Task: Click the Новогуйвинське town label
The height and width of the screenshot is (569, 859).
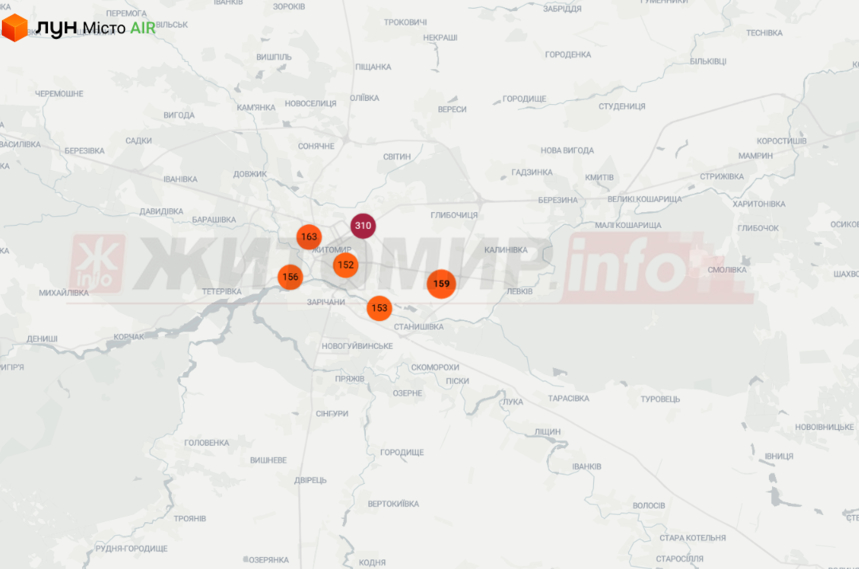Action: pyautogui.click(x=357, y=346)
